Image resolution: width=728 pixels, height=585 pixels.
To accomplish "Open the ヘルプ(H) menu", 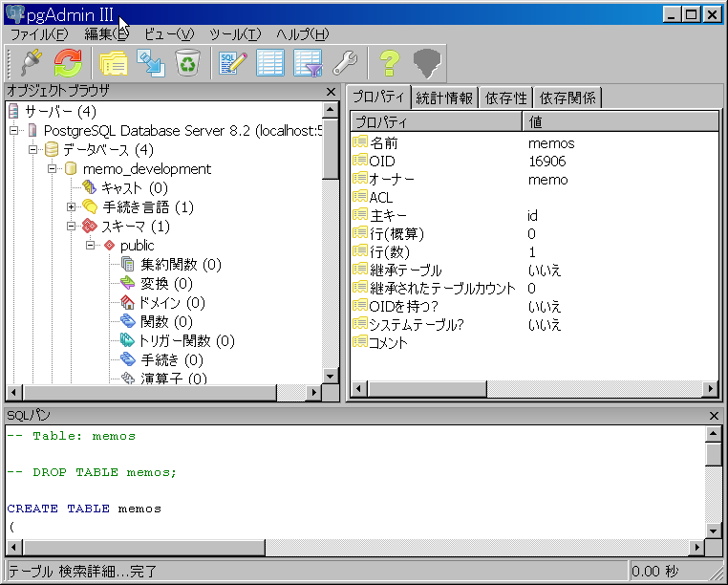I will click(303, 34).
